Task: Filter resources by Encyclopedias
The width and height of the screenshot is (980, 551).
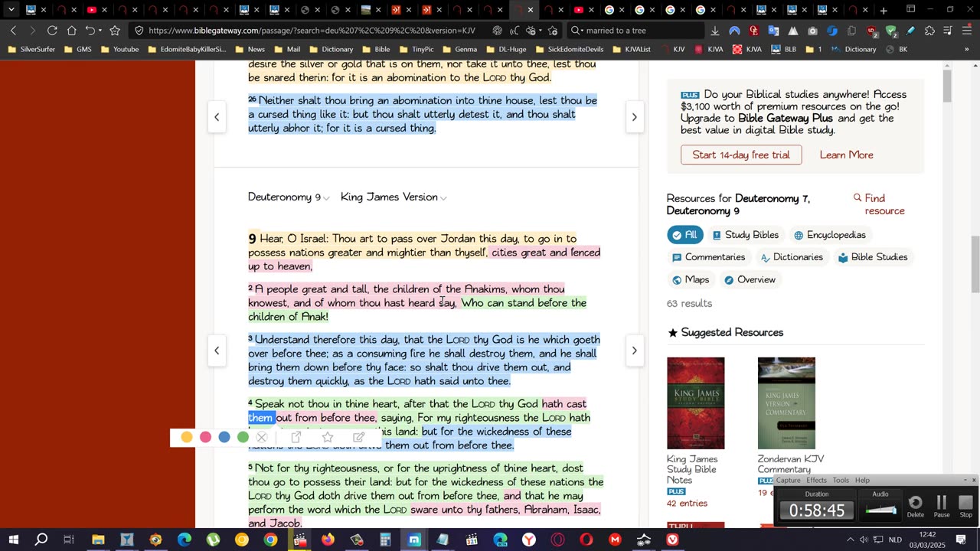Action: point(829,235)
